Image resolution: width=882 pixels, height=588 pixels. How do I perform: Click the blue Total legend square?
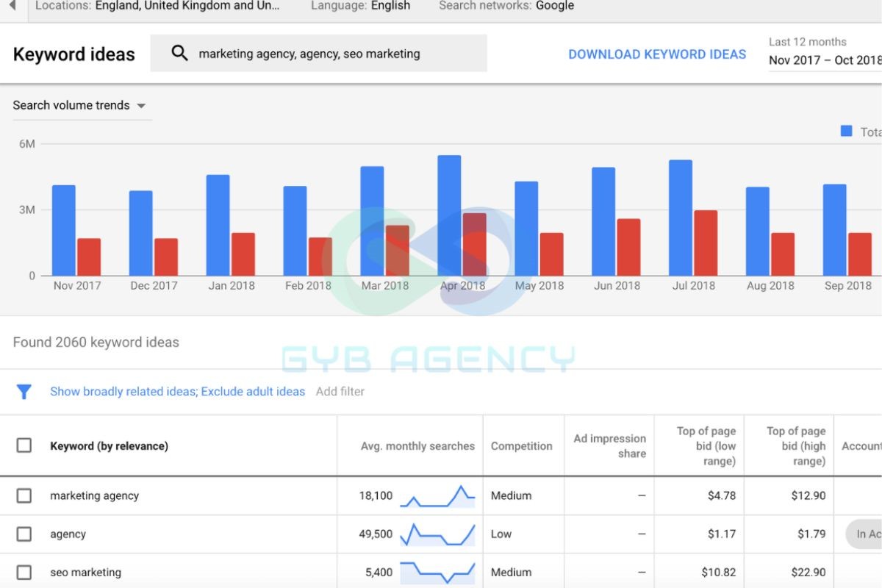[846, 131]
